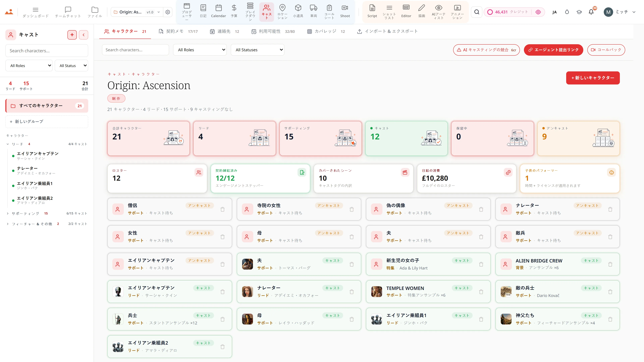The height and width of the screenshot is (362, 644).
Task: Click エージェント提出リンク button
Action: click(x=553, y=50)
